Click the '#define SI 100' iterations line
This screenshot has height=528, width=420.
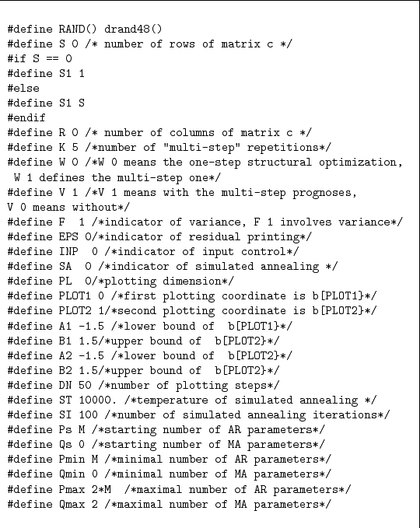(x=198, y=415)
